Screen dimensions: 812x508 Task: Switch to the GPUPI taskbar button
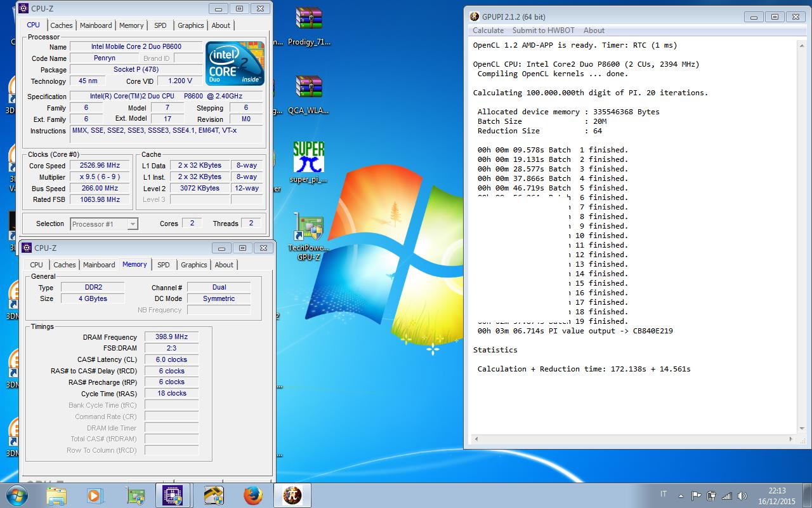point(292,495)
